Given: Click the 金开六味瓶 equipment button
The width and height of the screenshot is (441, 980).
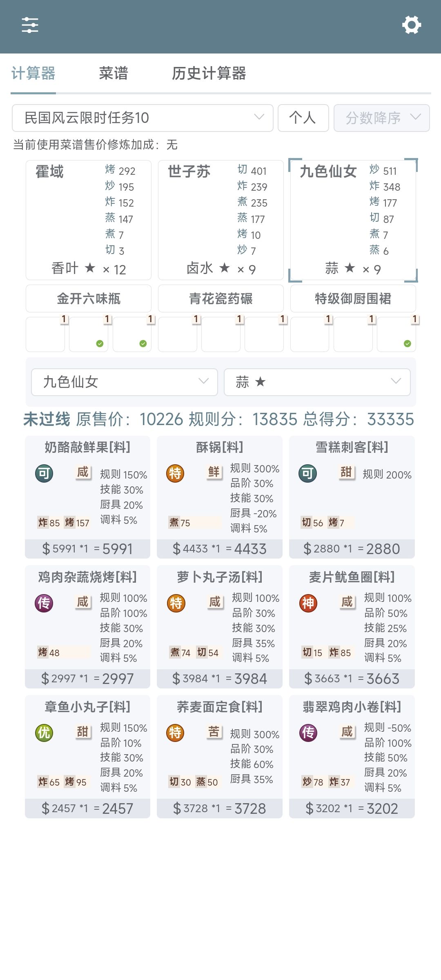Looking at the screenshot, I should (x=89, y=298).
